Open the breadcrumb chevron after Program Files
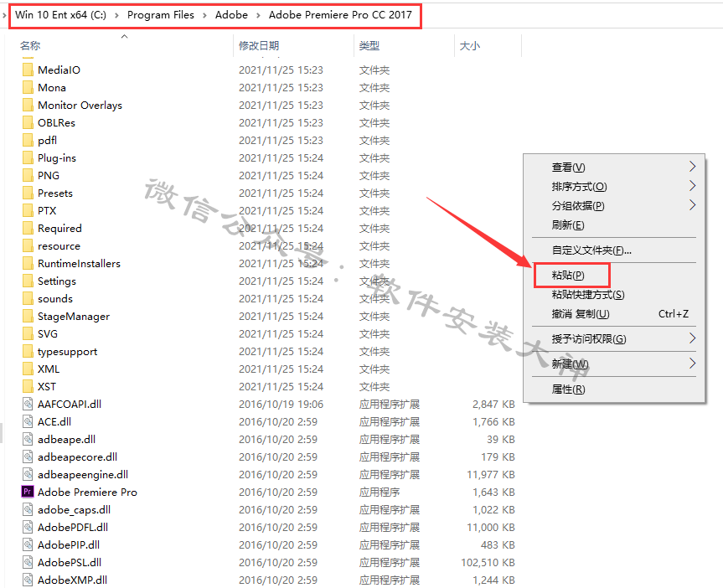Viewport: 723px width, 588px height. [x=204, y=15]
